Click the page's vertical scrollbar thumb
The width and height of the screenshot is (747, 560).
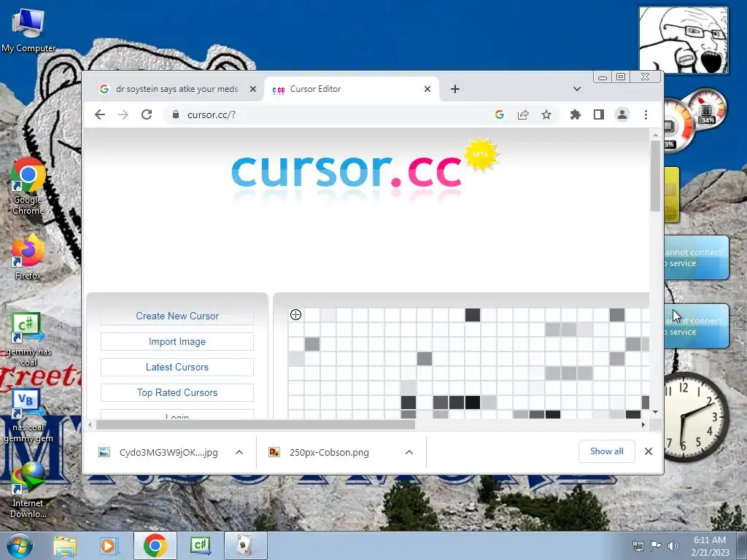pyautogui.click(x=655, y=176)
